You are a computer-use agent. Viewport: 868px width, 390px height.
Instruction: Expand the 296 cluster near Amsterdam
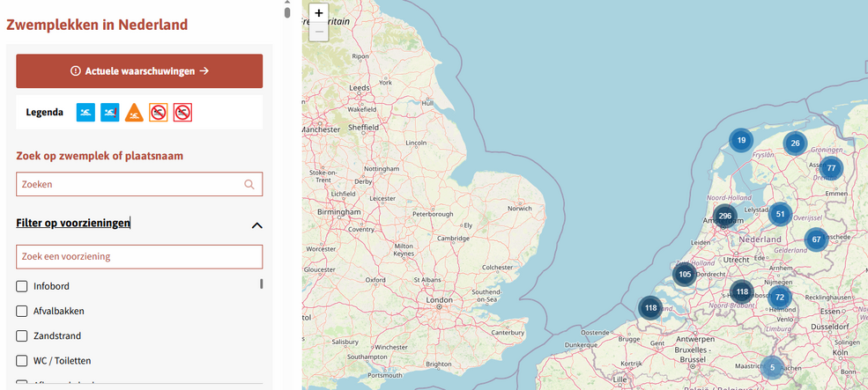pos(724,216)
